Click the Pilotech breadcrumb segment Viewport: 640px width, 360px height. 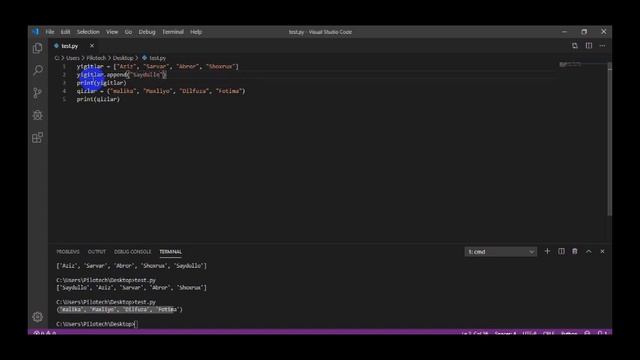[96, 58]
